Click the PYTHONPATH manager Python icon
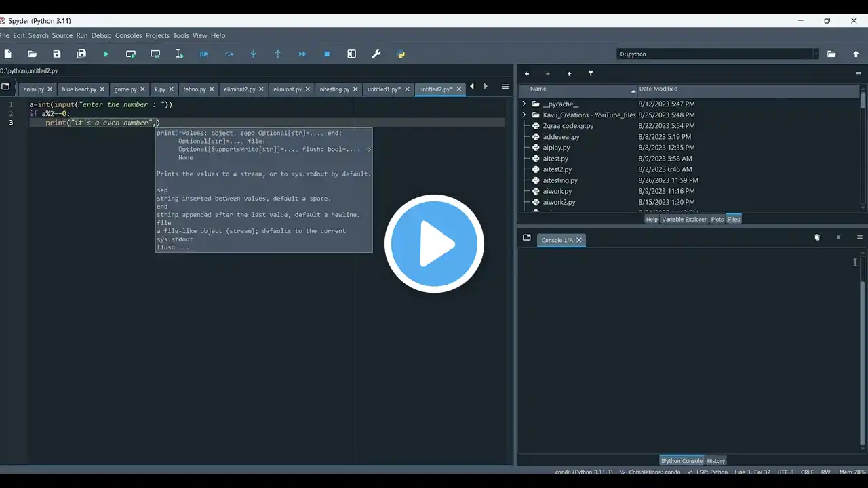 [401, 54]
